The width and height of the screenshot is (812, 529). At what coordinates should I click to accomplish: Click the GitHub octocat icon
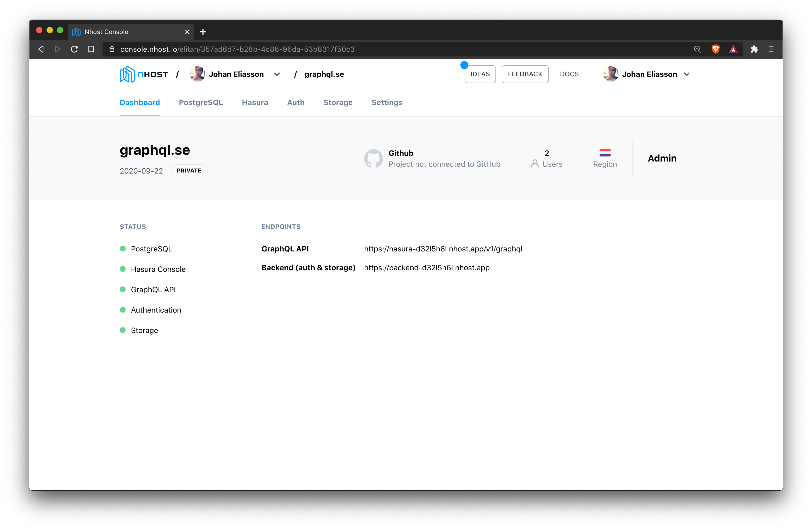click(373, 158)
